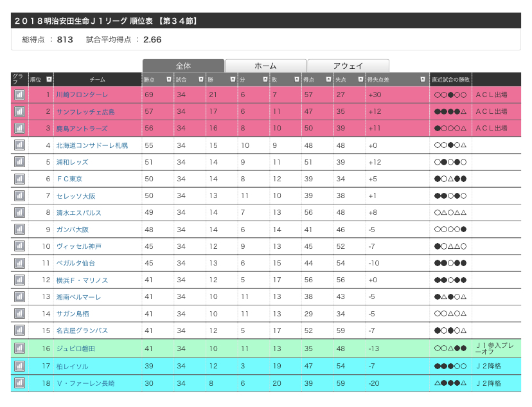This screenshot has width=532, height=407.
Task: Sort table by 得点 column arrow
Action: (x=328, y=79)
